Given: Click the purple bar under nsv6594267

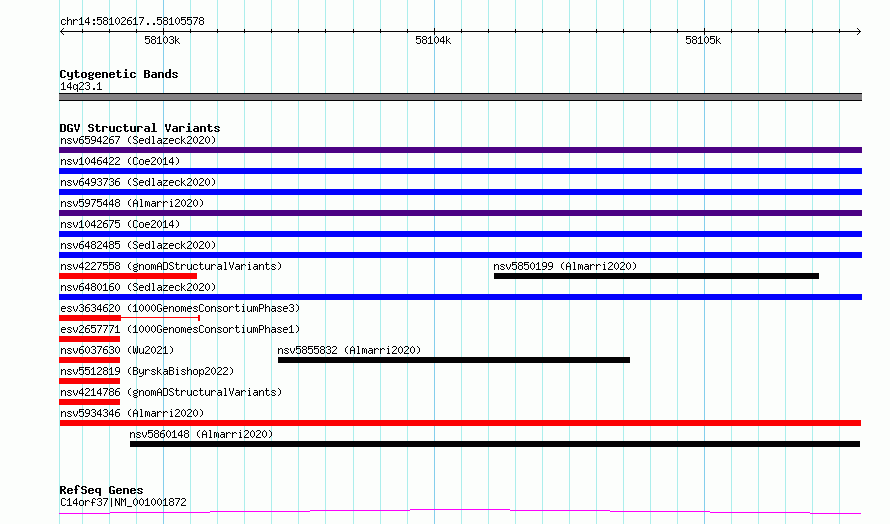Looking at the screenshot, I should [x=460, y=150].
